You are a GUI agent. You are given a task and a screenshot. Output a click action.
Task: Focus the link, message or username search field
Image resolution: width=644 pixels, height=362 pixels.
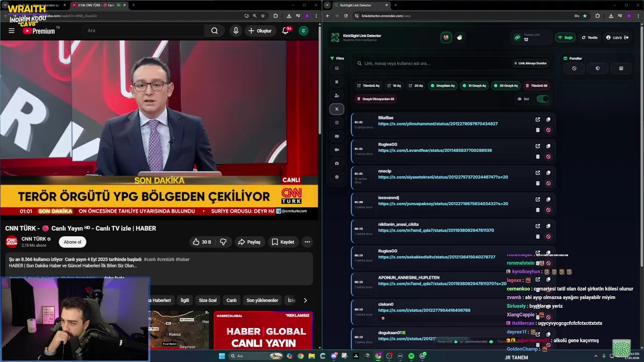tap(433, 63)
